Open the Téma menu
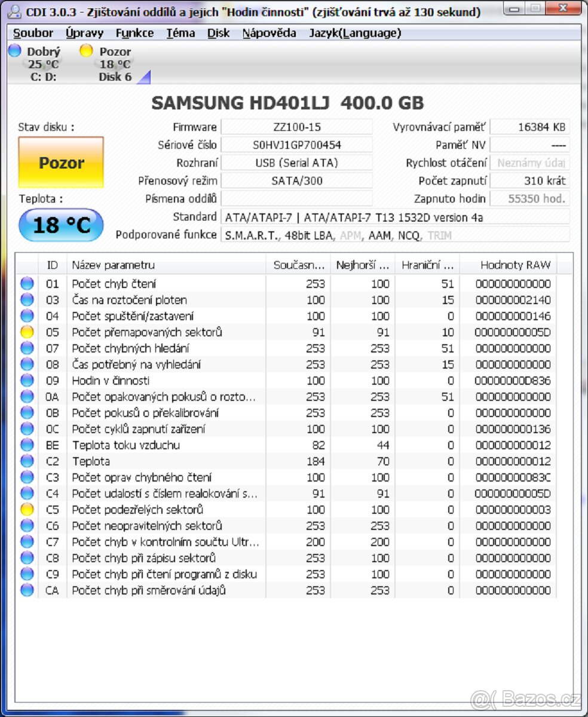The width and height of the screenshot is (588, 717). pos(180,33)
